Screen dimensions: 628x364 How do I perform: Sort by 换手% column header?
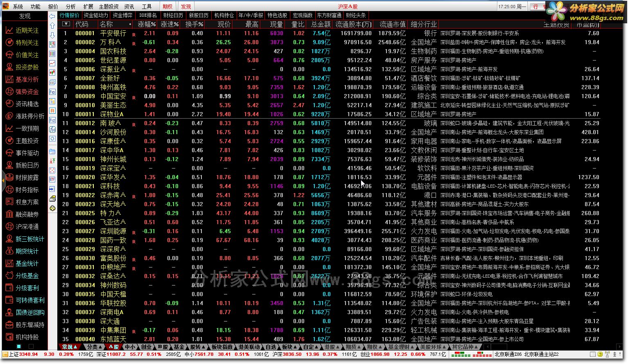pos(194,24)
